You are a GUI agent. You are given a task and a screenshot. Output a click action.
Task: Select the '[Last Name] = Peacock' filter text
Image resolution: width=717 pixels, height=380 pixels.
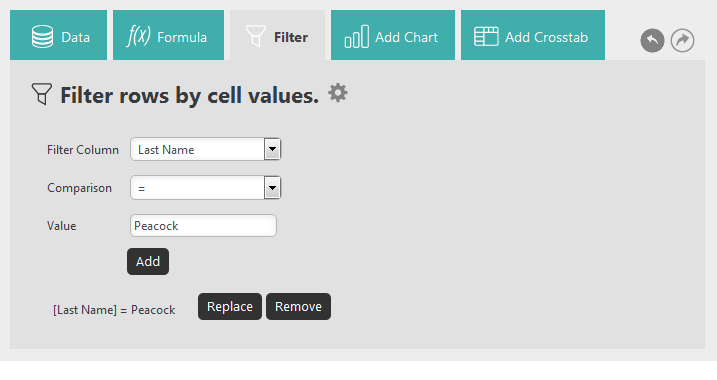coord(114,310)
